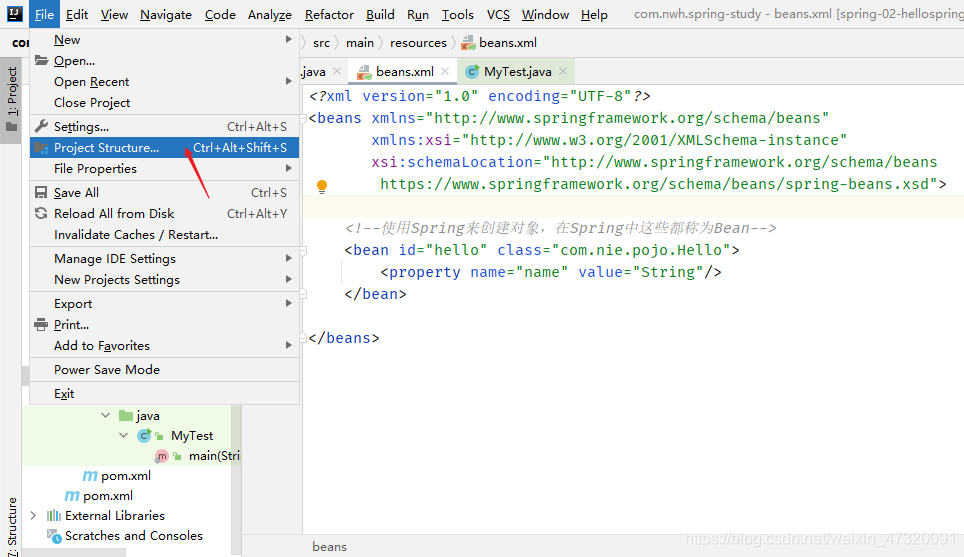The image size is (964, 557).
Task: Expand the New Projects Settings submenu
Action: (x=288, y=279)
